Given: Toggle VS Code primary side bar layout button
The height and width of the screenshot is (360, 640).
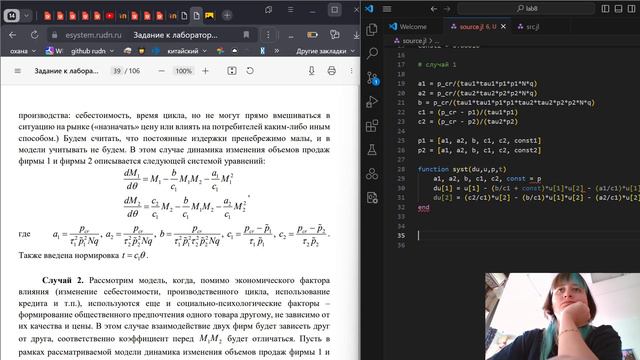Looking at the screenshot, I should click(605, 9).
